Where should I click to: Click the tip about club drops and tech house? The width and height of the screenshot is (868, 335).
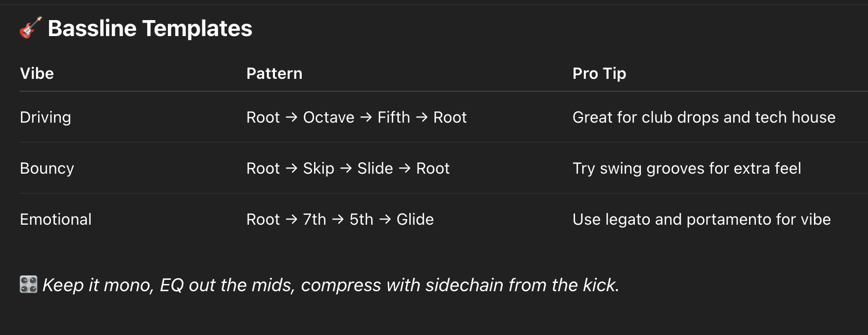[x=704, y=117]
